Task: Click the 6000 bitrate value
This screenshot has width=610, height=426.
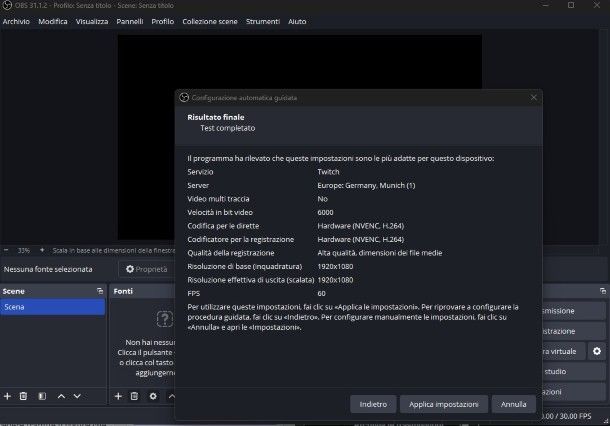Action: click(325, 212)
